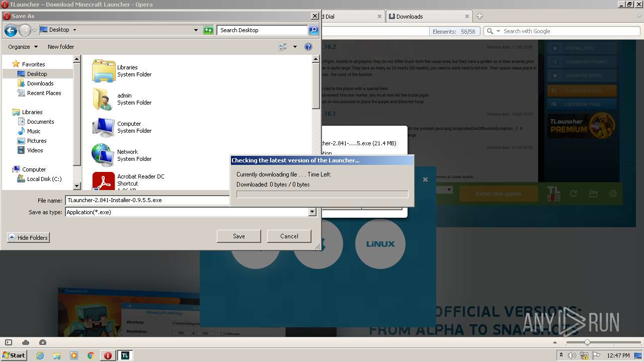The width and height of the screenshot is (644, 362).
Task: Show hidden tray icons arrow
Action: pyautogui.click(x=561, y=355)
